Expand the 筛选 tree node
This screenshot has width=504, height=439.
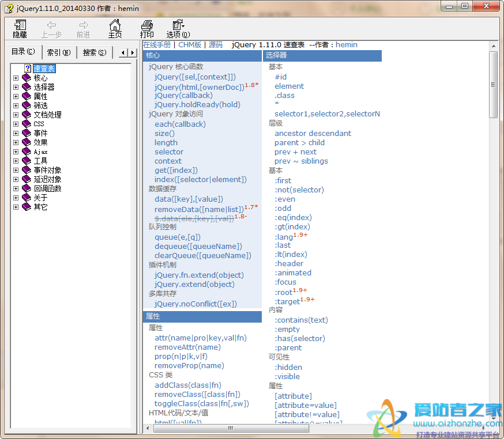16,105
